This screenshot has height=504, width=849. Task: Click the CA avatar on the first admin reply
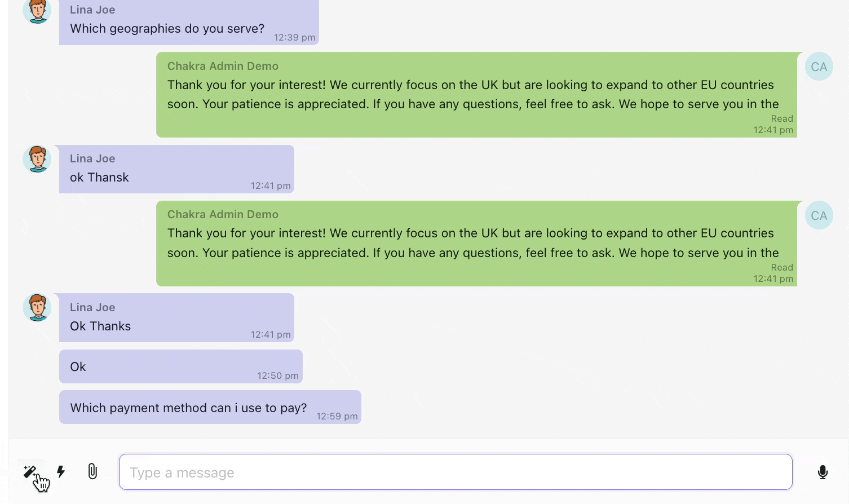point(818,66)
